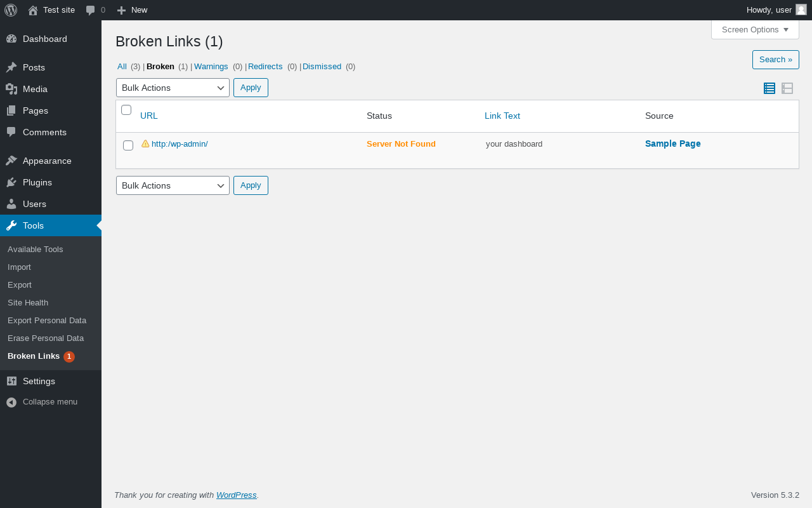Open the Import submenu item
The image size is (812, 508).
[19, 267]
